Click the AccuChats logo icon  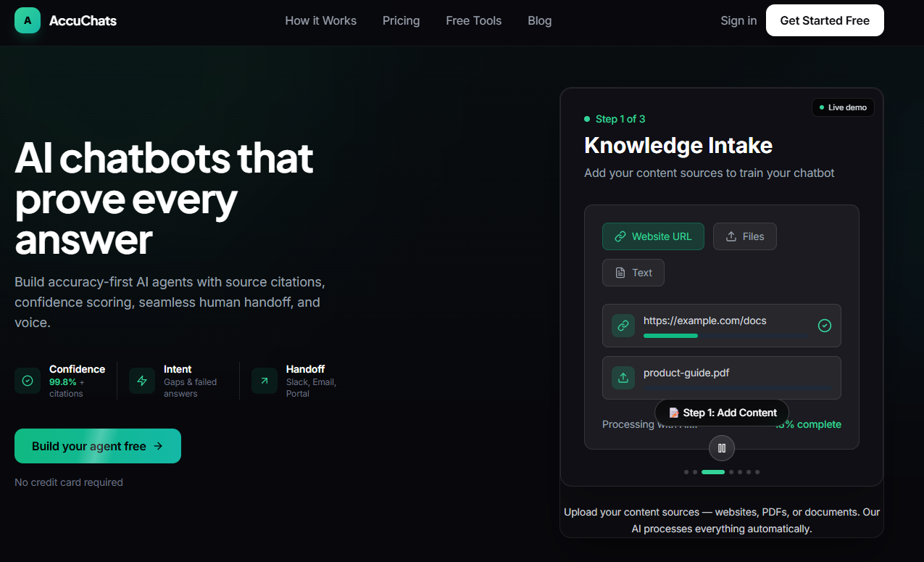28,20
